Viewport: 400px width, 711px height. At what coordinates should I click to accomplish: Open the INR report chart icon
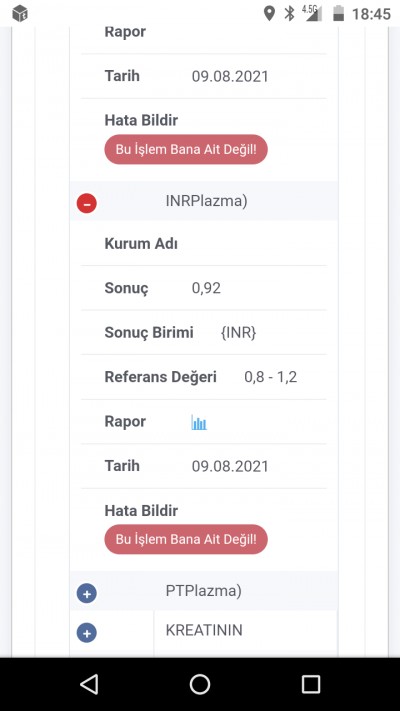[199, 422]
